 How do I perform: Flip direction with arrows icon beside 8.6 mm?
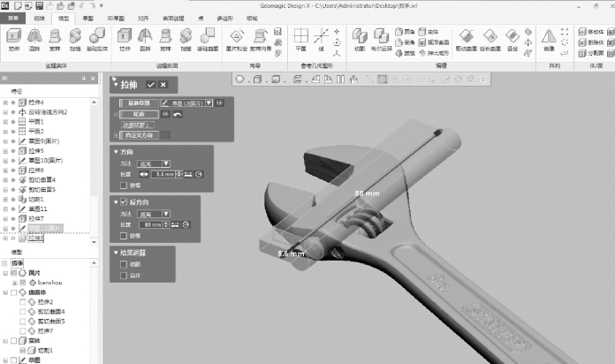coord(143,174)
